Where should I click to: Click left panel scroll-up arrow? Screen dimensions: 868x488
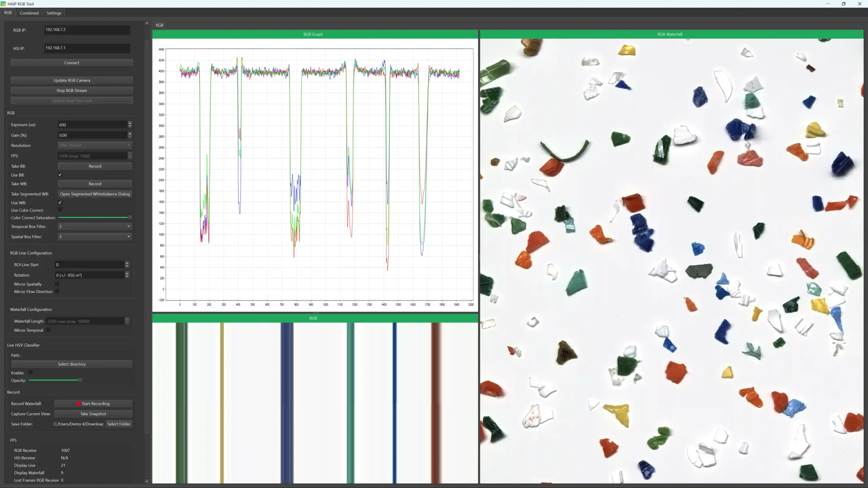(147, 23)
